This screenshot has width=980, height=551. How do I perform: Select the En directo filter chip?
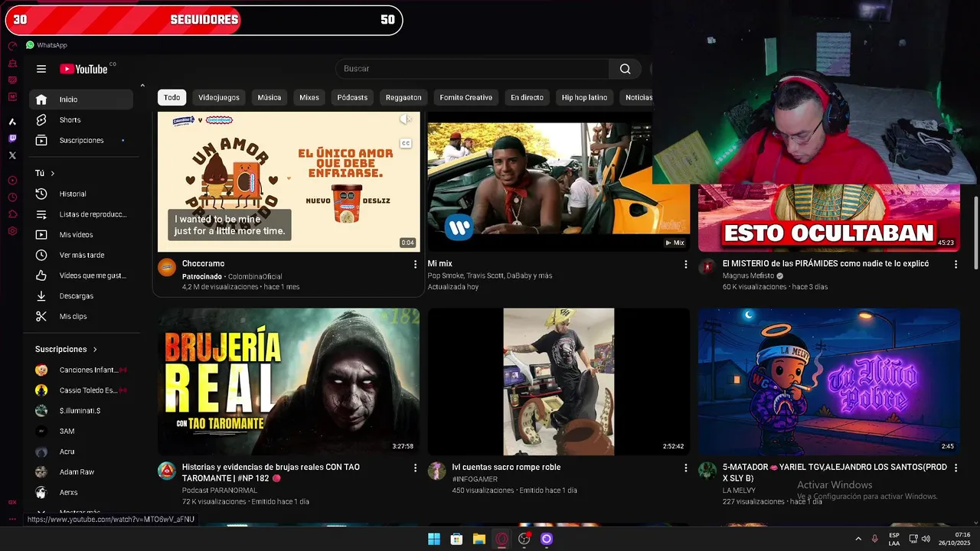click(x=528, y=98)
